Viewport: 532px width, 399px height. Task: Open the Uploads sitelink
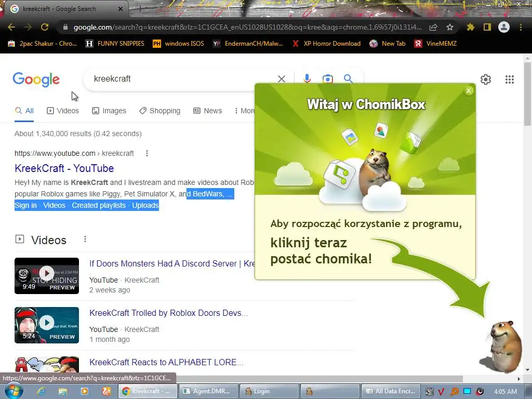click(x=145, y=205)
